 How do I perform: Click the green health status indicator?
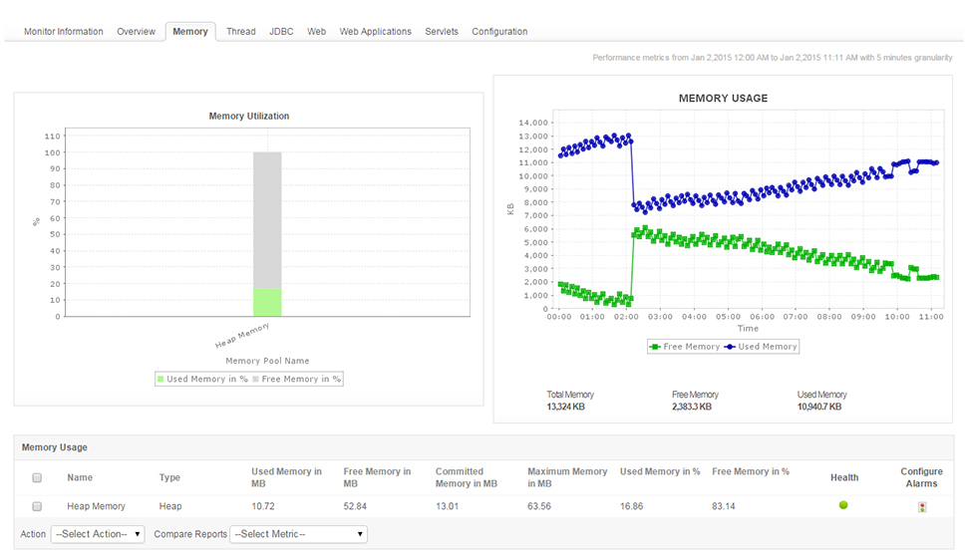[x=843, y=505]
